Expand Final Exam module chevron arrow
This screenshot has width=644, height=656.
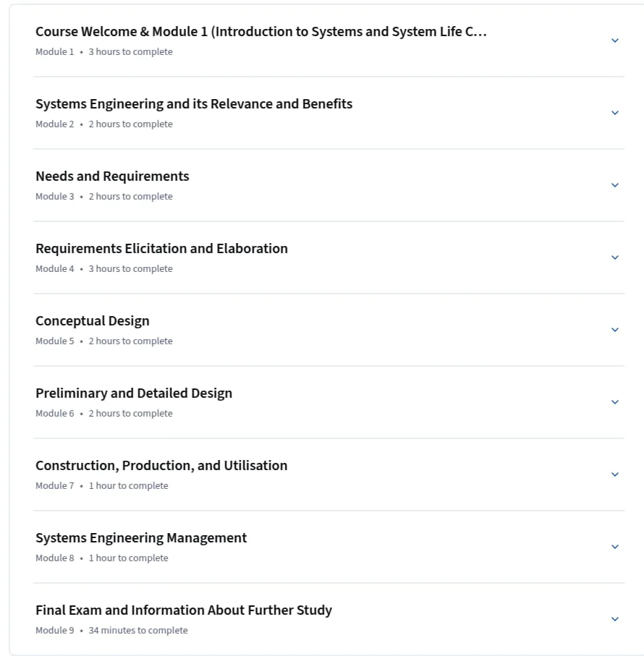[615, 620]
